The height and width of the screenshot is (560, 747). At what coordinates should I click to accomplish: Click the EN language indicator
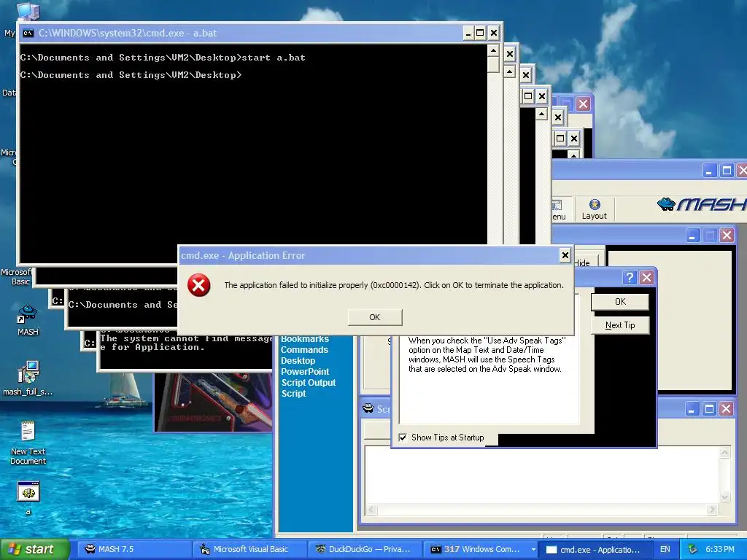[x=665, y=549]
